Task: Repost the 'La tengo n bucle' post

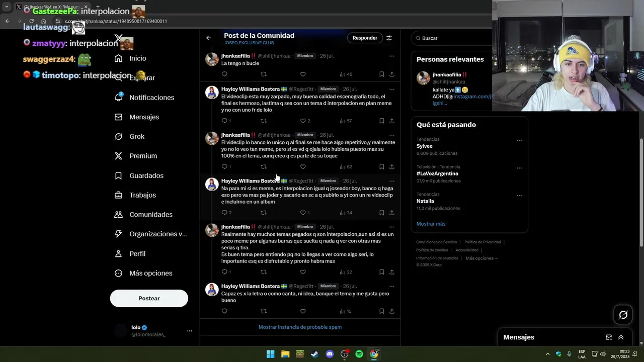Action: 264,74
